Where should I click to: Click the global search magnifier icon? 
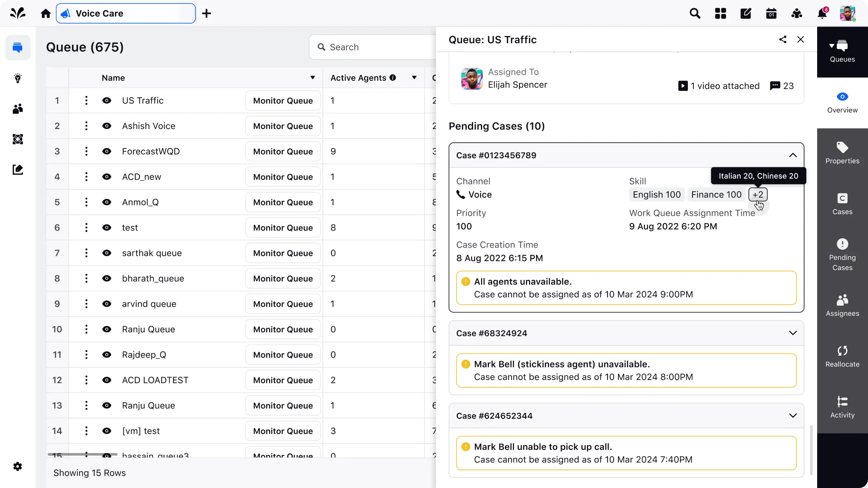(x=695, y=14)
